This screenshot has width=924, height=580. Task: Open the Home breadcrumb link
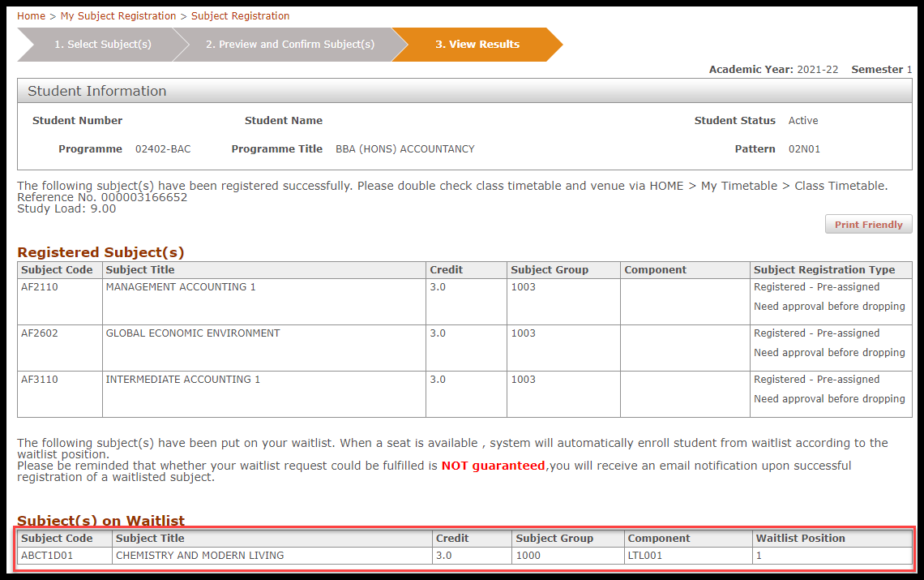coord(31,16)
